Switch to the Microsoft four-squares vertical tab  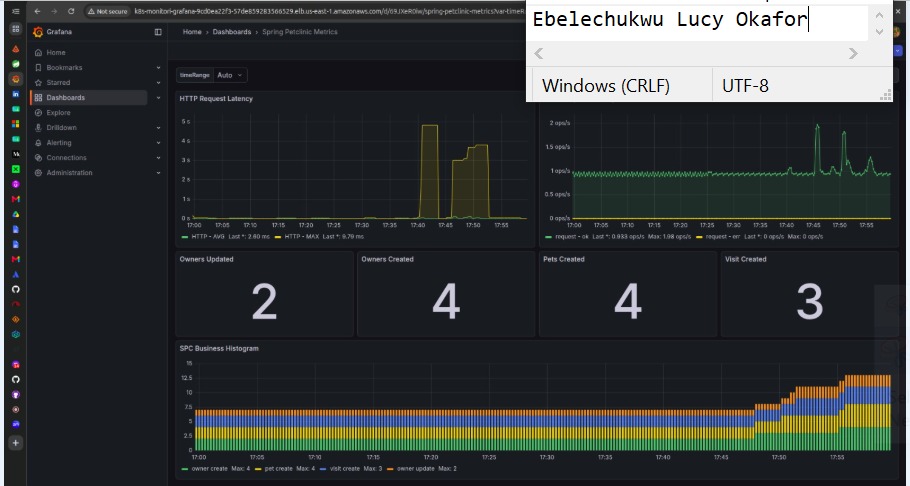tap(16, 124)
